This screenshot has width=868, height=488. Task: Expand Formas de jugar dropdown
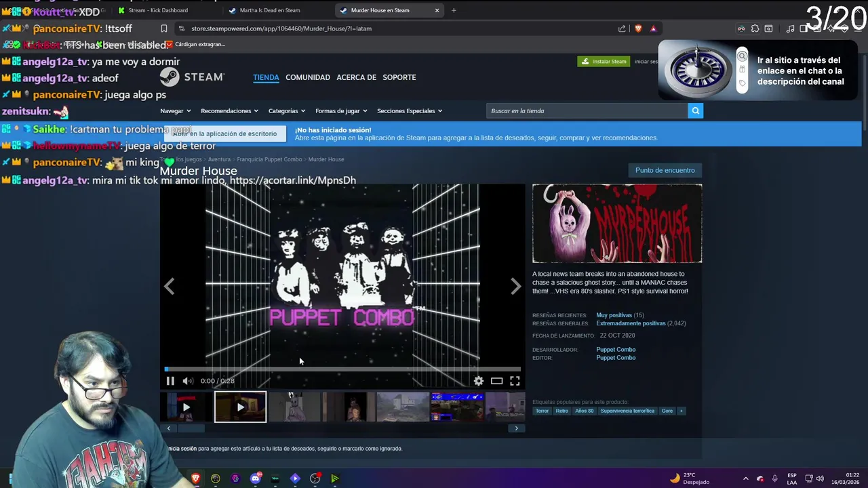[x=340, y=110]
